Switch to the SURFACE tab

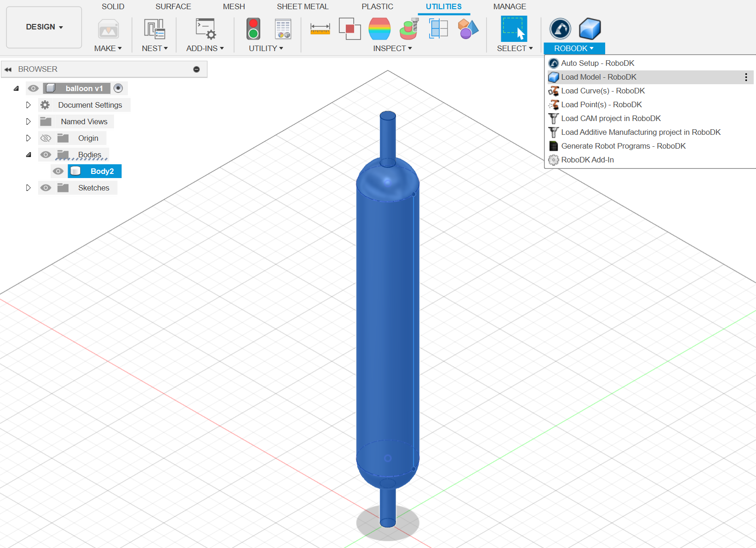[173, 7]
